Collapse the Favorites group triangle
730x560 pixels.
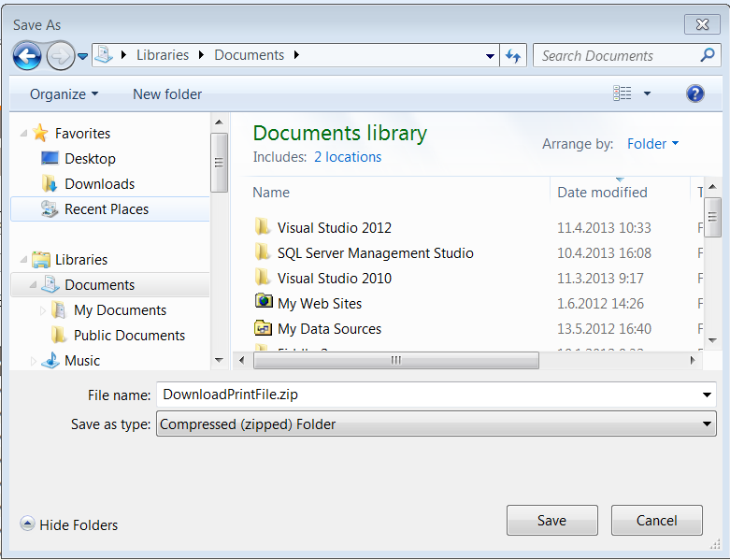23,134
